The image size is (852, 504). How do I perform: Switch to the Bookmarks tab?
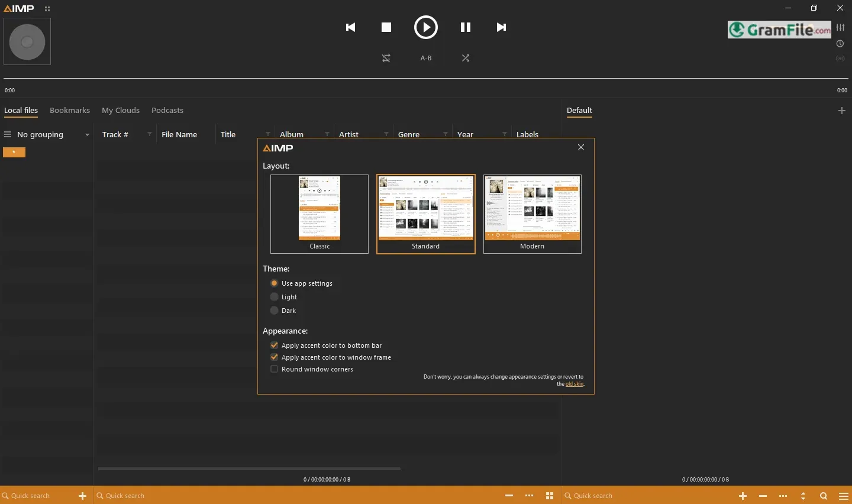pyautogui.click(x=70, y=111)
